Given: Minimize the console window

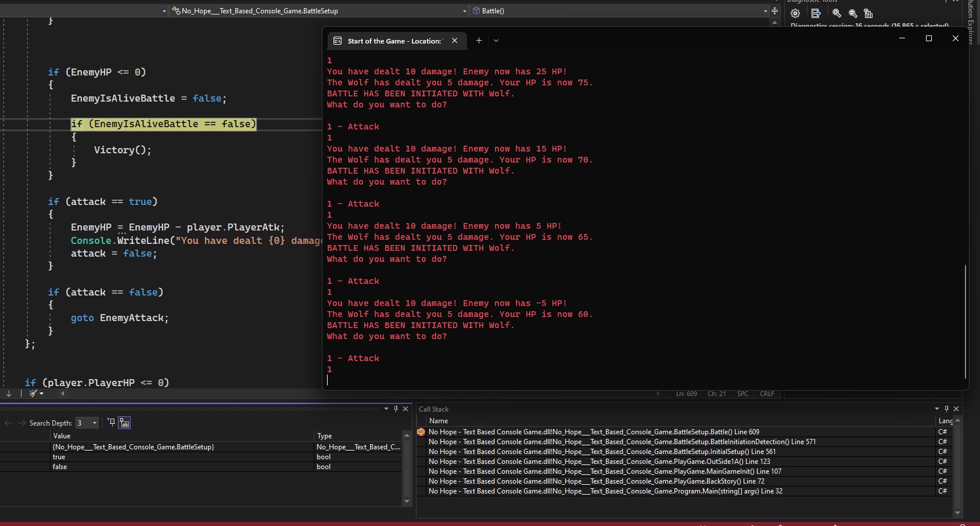Looking at the screenshot, I should tap(902, 38).
